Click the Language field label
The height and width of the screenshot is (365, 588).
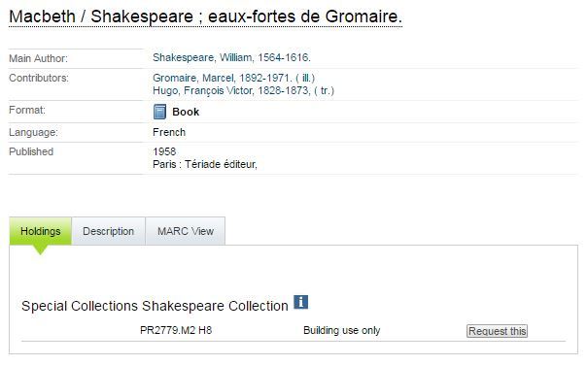pos(33,132)
